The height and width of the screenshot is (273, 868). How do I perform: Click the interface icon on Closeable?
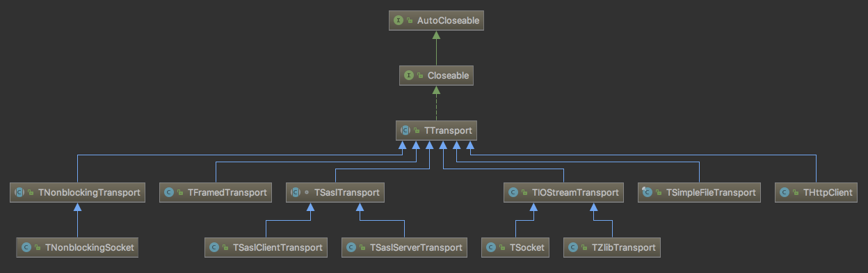coord(409,75)
